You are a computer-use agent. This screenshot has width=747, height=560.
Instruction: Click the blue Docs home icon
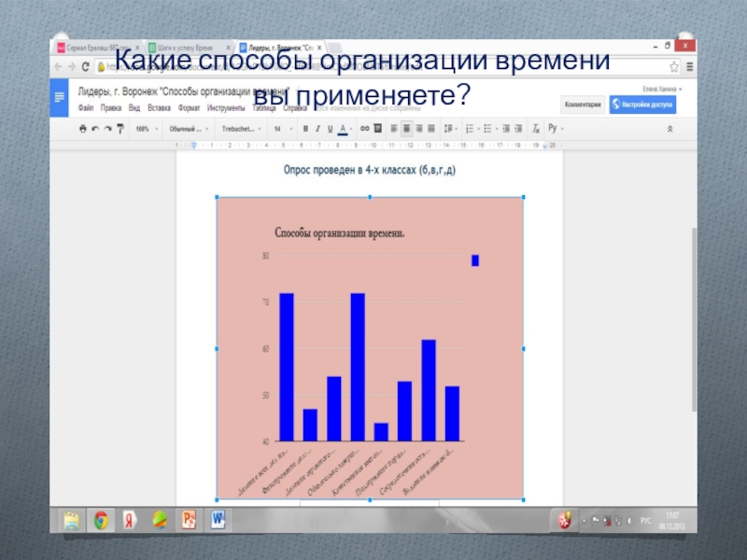(x=59, y=97)
